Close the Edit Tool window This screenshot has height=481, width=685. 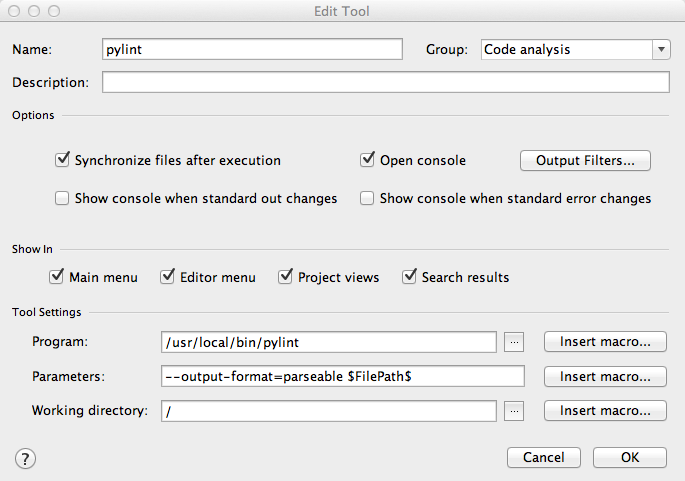pos(14,11)
